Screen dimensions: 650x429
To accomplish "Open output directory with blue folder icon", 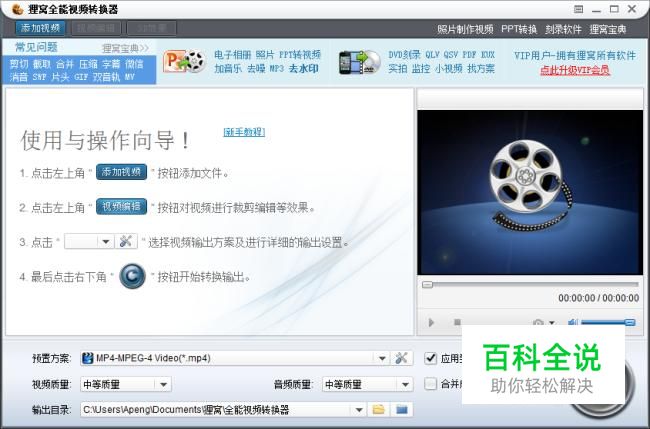I will [x=401, y=410].
